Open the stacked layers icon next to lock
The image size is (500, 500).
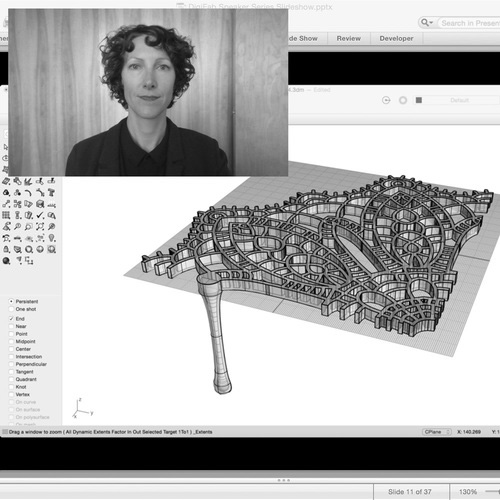17,249
